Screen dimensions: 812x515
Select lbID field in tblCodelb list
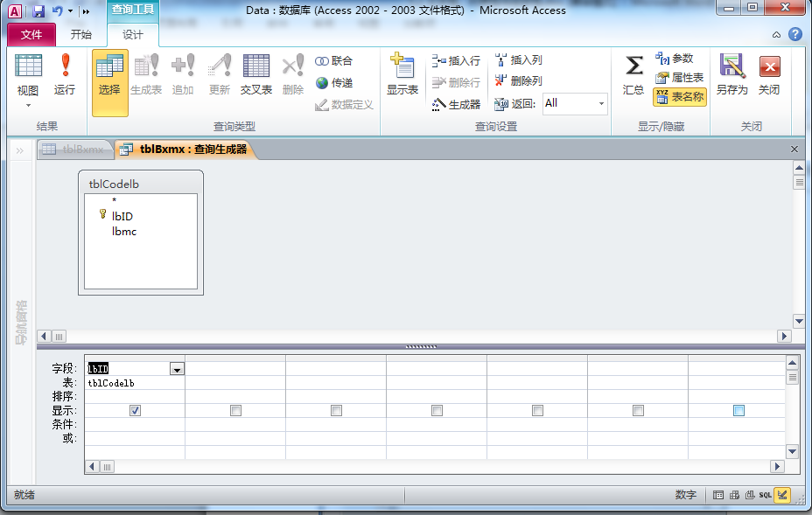tap(122, 216)
